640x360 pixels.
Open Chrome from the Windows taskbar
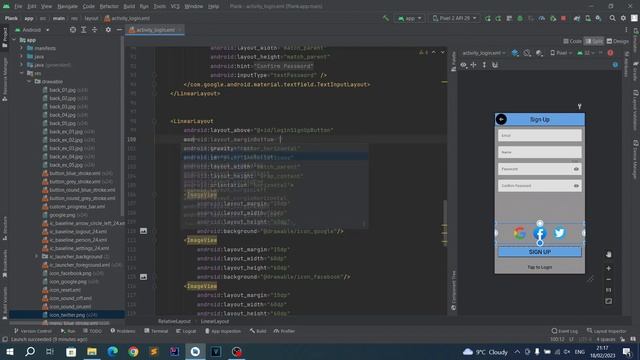point(133,351)
